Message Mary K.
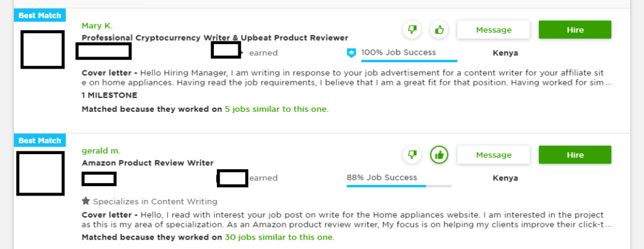644x249 pixels. tap(494, 30)
